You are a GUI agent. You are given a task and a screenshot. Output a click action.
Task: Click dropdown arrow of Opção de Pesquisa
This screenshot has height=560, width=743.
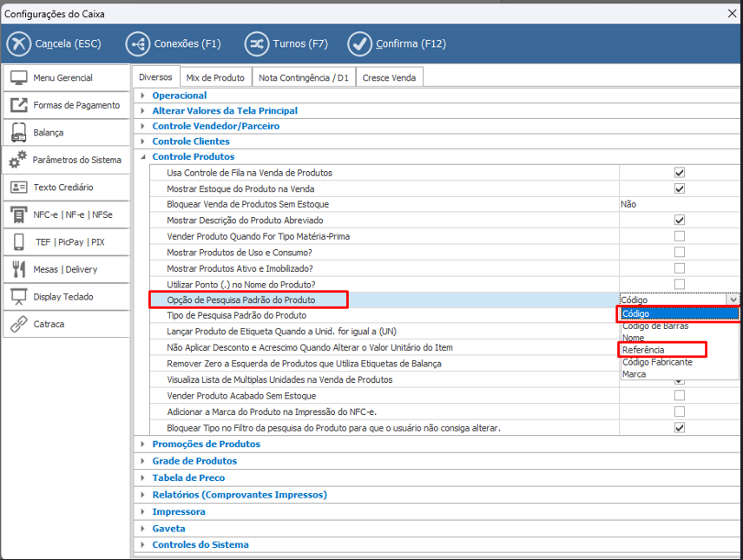coord(733,300)
